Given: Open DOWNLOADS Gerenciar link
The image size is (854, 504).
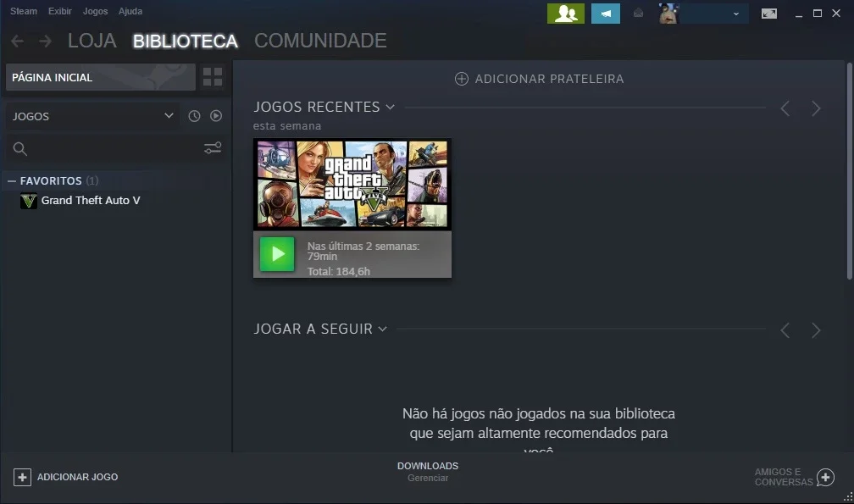Looking at the screenshot, I should (x=428, y=471).
